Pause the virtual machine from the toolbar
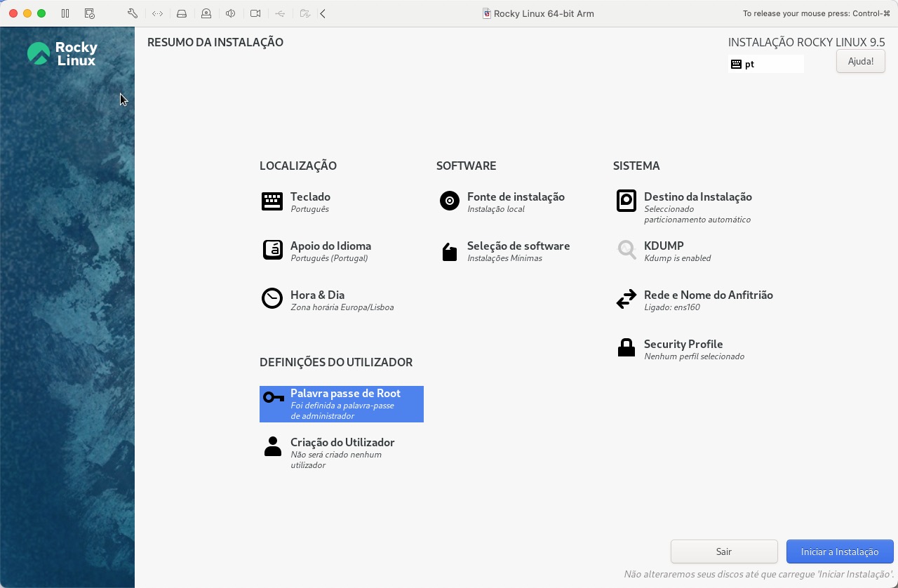Viewport: 898px width, 588px height. [x=65, y=13]
